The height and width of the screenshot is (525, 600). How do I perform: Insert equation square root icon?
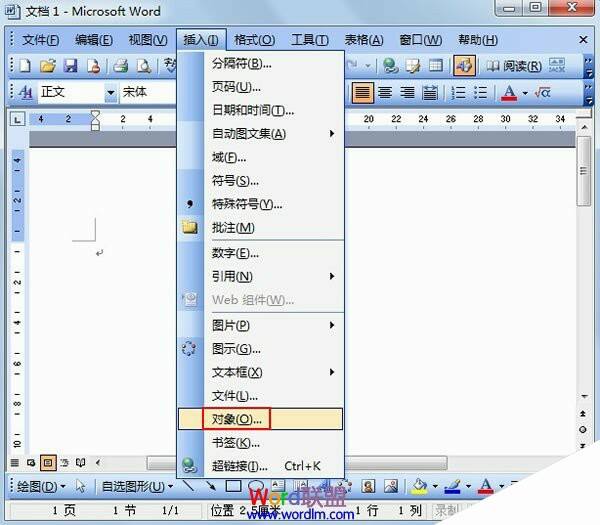(542, 92)
